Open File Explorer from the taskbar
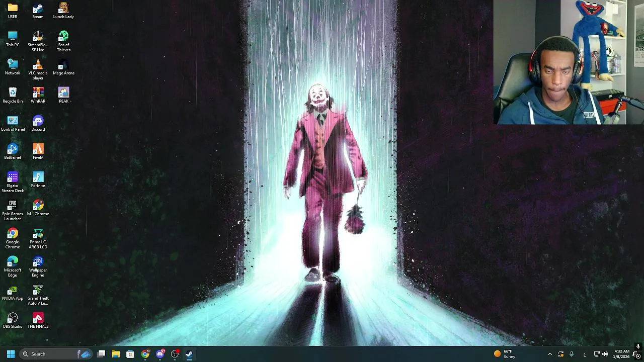 (x=116, y=354)
